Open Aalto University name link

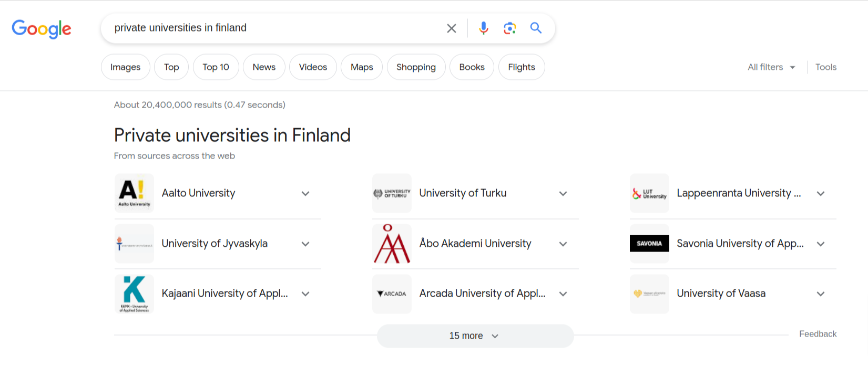(198, 193)
